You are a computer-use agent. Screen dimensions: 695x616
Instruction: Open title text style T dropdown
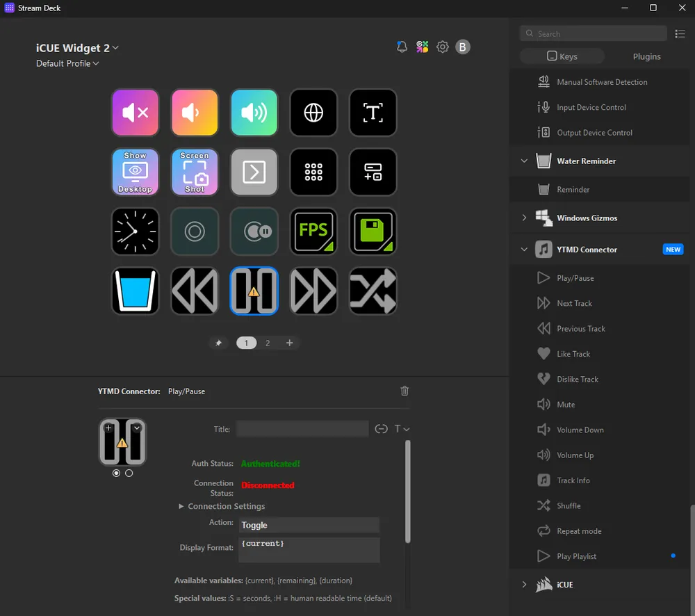pyautogui.click(x=402, y=429)
